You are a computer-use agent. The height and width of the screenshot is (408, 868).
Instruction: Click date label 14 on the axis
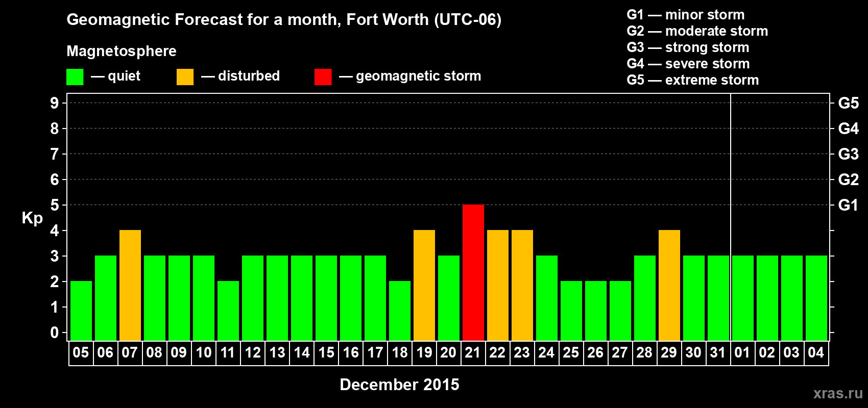point(301,352)
